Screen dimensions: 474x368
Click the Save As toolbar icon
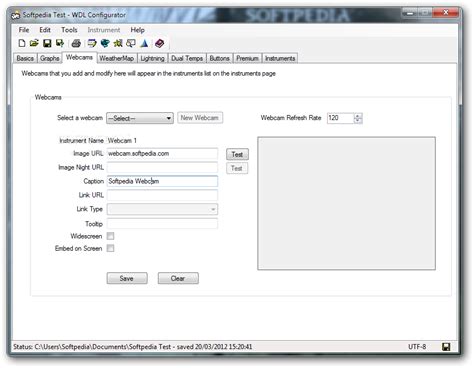pos(60,43)
